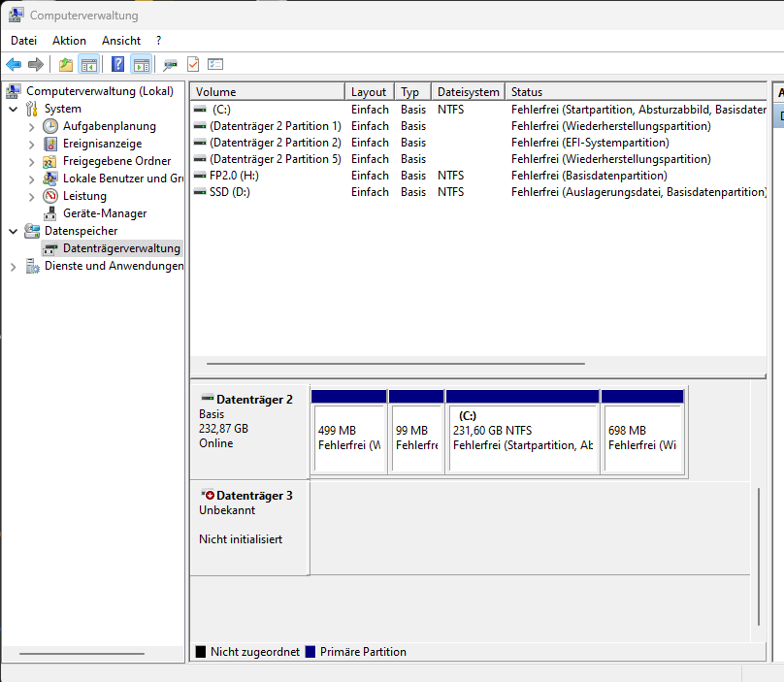This screenshot has height=682, width=784.
Task: Open the Datei menu
Action: (23, 41)
